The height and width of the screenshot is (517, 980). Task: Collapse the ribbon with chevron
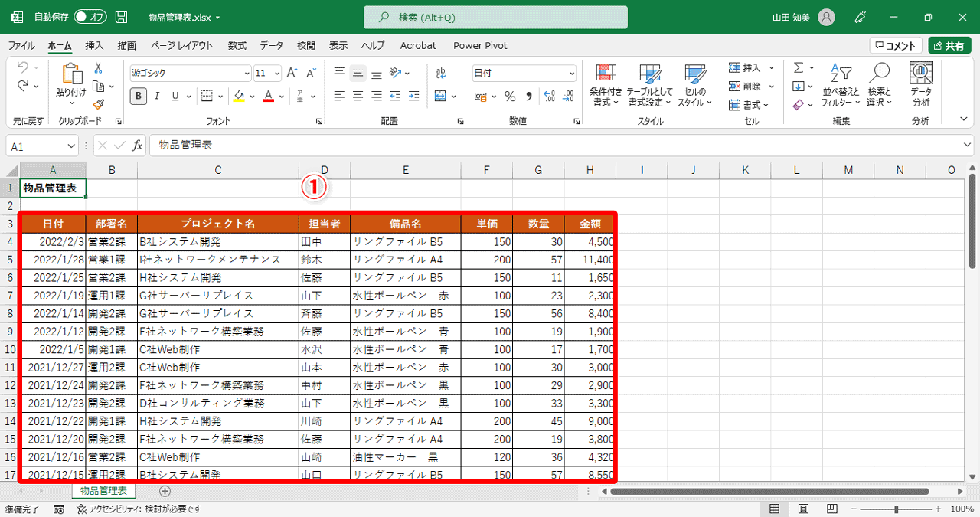pyautogui.click(x=964, y=119)
